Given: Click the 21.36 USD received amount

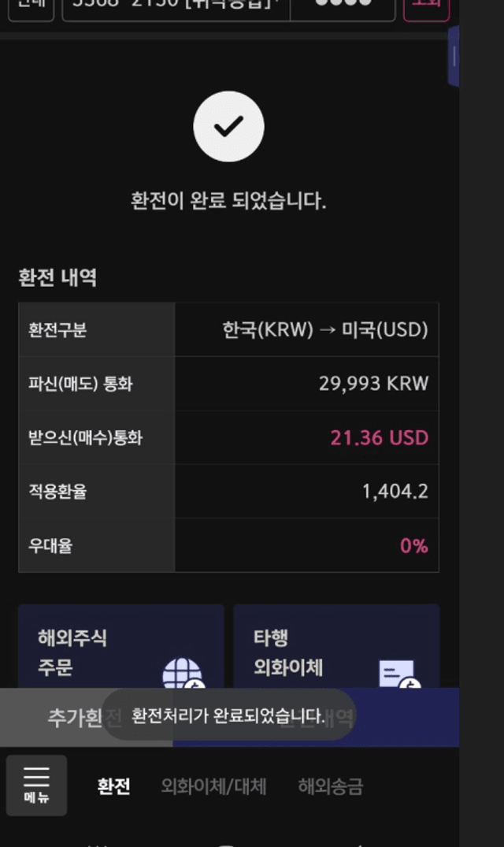Looking at the screenshot, I should (380, 437).
